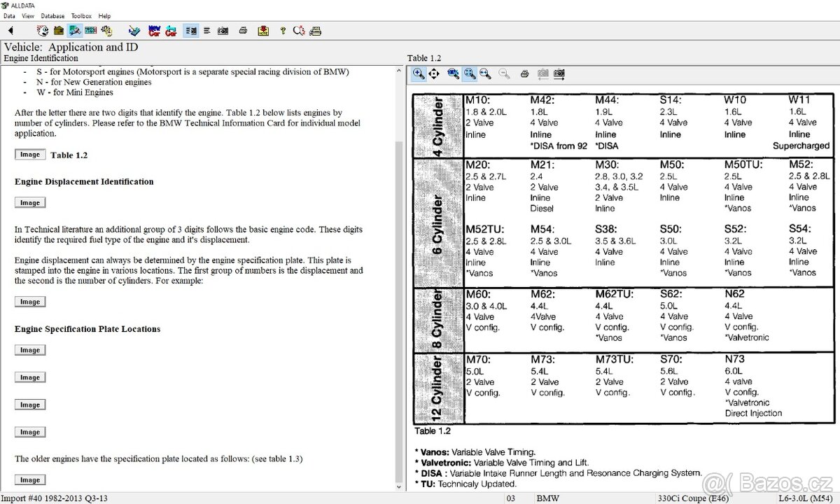Click the printer icon in main toolbar
Screen dimensions: 840x504
click(243, 30)
